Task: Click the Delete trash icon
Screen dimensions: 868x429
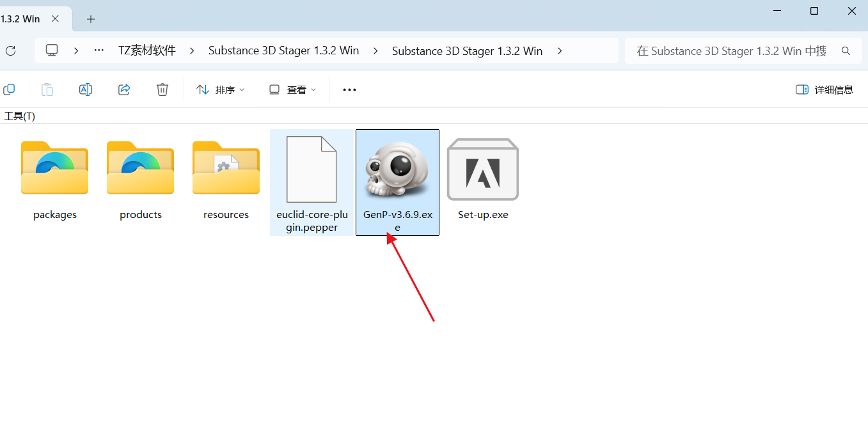Action: tap(162, 90)
